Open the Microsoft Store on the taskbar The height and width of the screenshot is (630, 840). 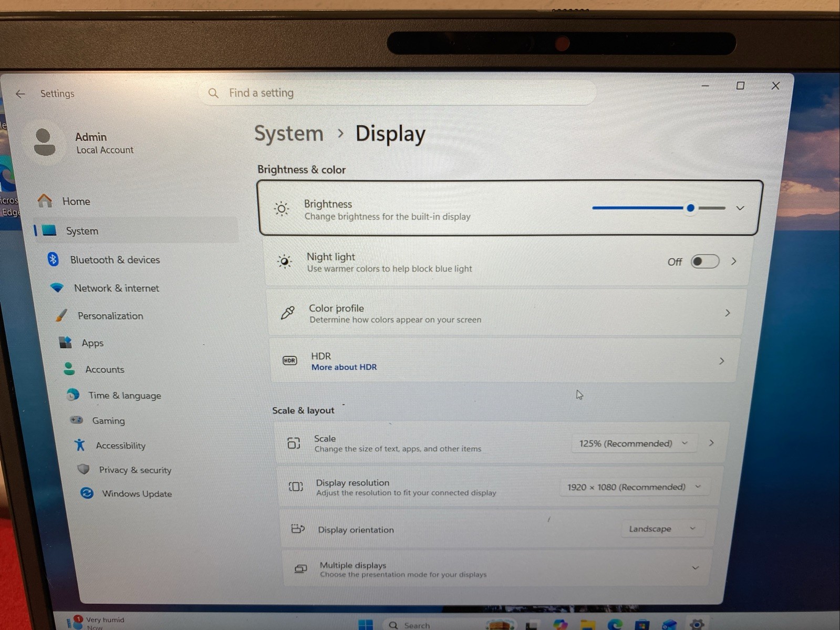pos(642,624)
